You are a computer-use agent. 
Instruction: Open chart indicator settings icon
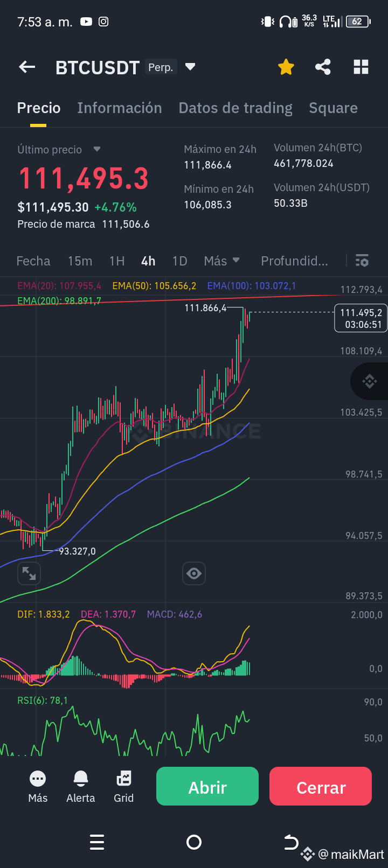(362, 261)
